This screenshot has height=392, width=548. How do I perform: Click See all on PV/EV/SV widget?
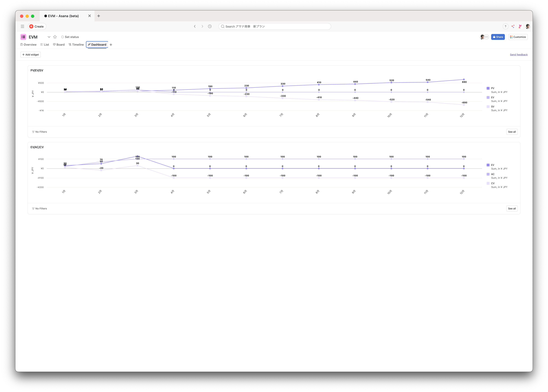tap(512, 132)
